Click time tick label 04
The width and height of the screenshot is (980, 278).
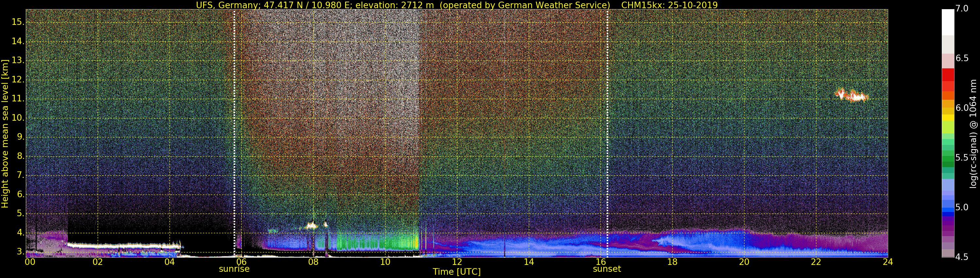click(x=170, y=262)
